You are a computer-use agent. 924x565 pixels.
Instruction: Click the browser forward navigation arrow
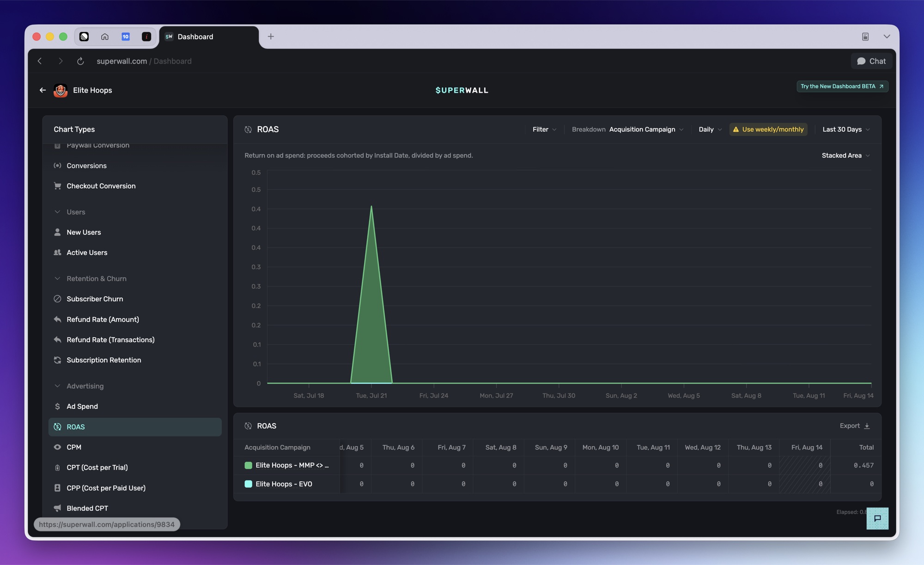pyautogui.click(x=61, y=61)
